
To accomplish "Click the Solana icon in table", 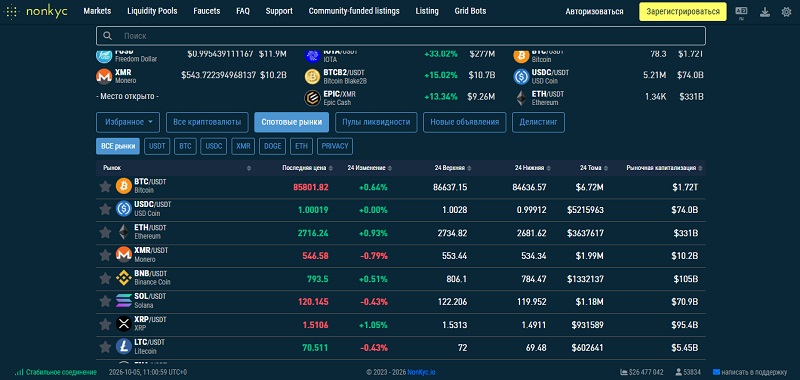I will pos(124,301).
